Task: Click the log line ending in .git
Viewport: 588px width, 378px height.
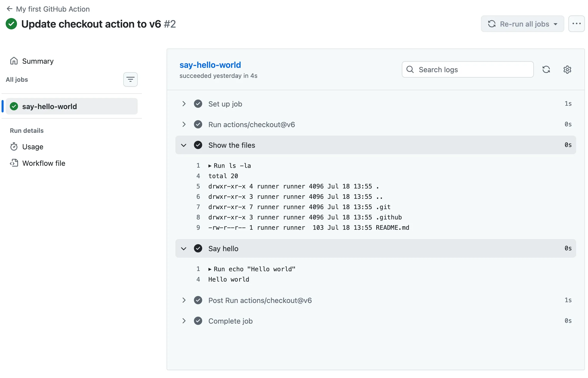Action: pyautogui.click(x=299, y=207)
